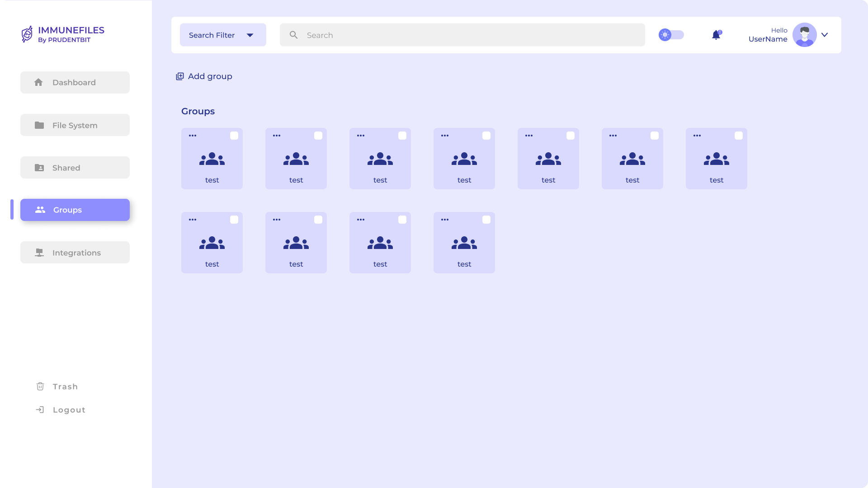Focus the Search input field
Screen dimensions: 868x488
pos(470,35)
